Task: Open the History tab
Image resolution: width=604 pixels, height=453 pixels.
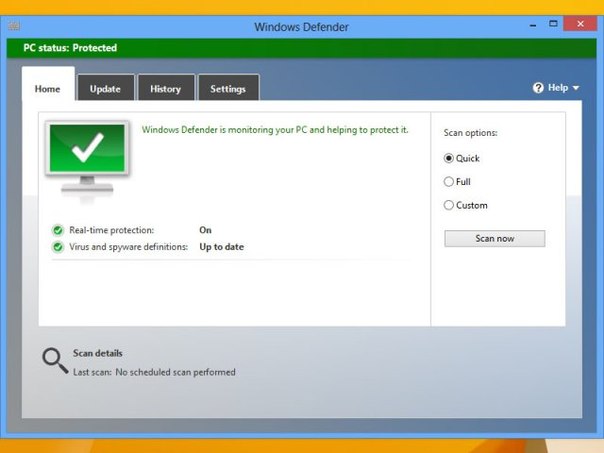Action: click(x=166, y=89)
